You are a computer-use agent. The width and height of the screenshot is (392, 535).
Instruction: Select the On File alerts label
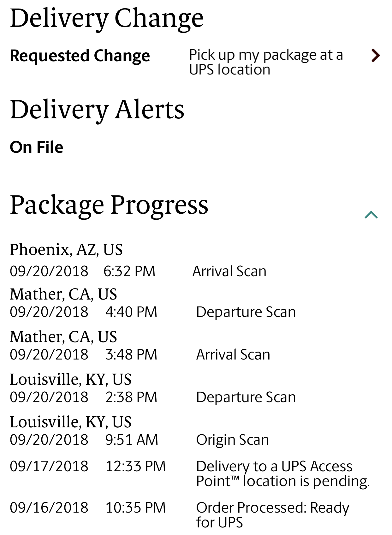37,147
